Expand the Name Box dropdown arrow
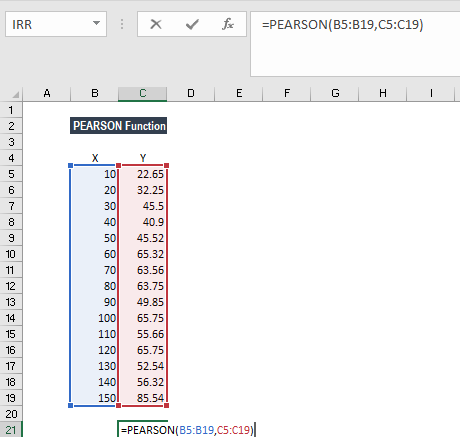 [96, 24]
